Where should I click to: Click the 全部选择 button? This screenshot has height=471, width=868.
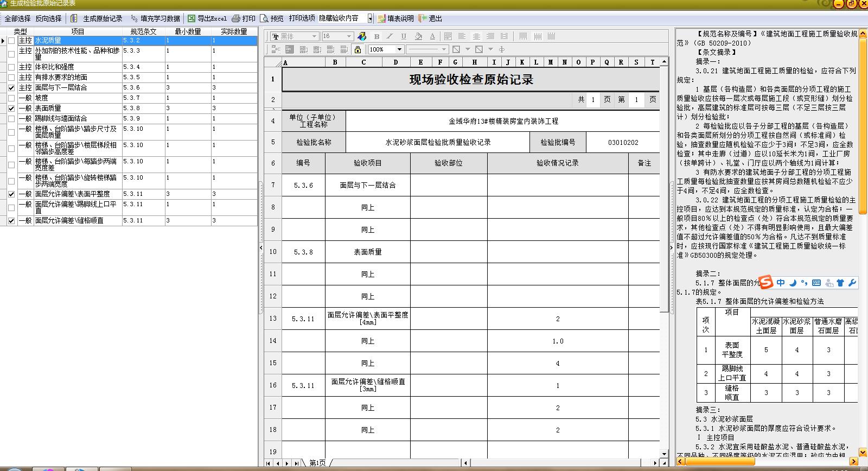pyautogui.click(x=17, y=18)
